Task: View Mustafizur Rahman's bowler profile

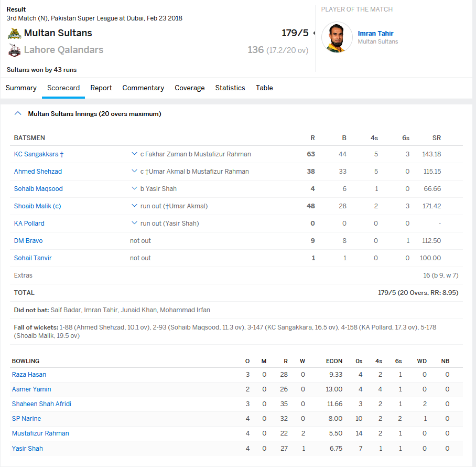Action: click(40, 433)
